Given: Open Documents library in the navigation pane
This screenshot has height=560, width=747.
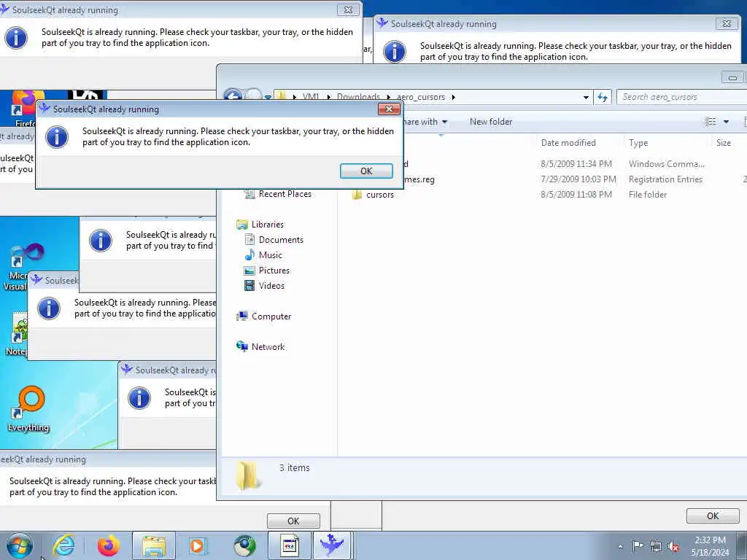Looking at the screenshot, I should (281, 239).
